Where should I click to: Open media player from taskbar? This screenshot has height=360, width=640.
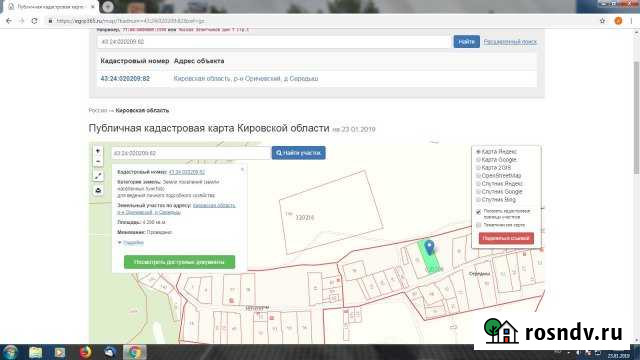[60, 352]
